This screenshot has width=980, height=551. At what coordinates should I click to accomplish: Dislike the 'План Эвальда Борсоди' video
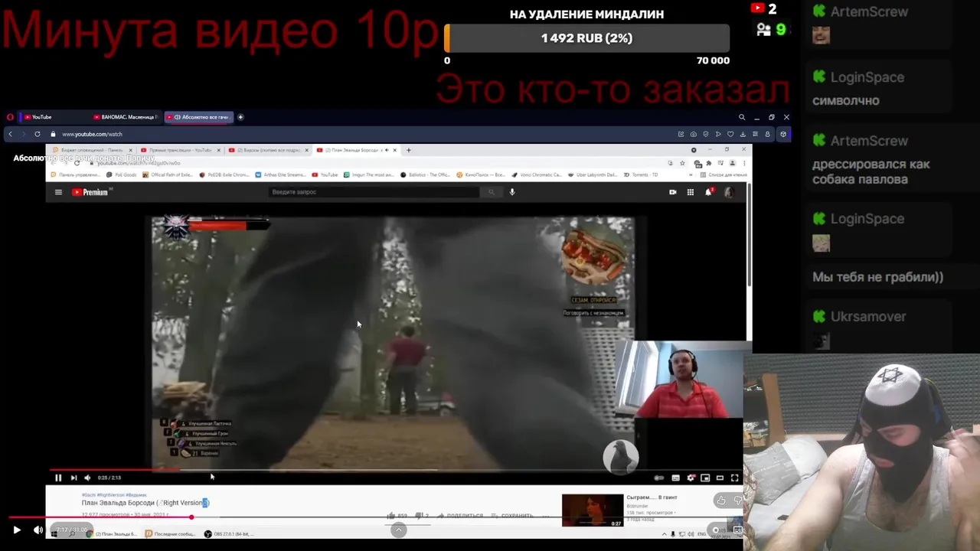(422, 516)
